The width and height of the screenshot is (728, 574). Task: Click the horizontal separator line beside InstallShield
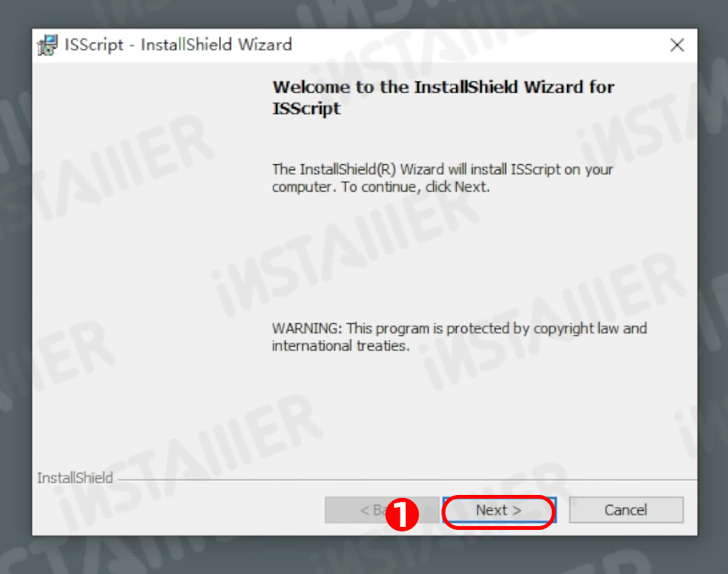(x=407, y=480)
